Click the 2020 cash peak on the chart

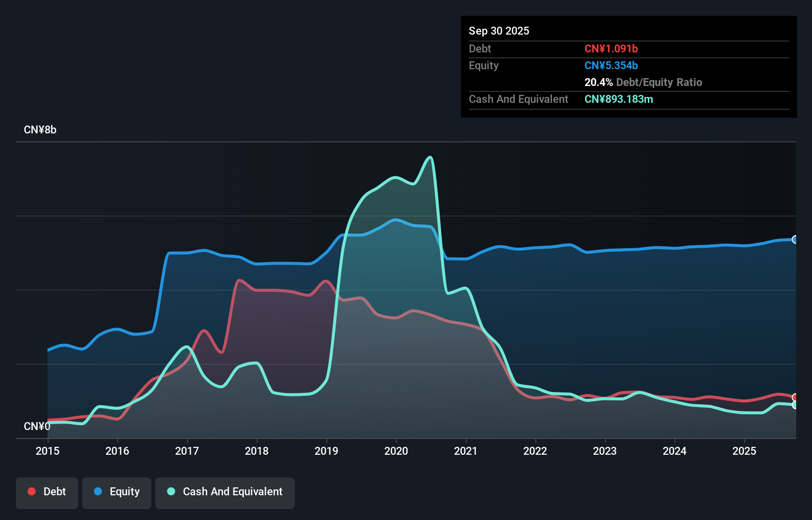[430, 157]
